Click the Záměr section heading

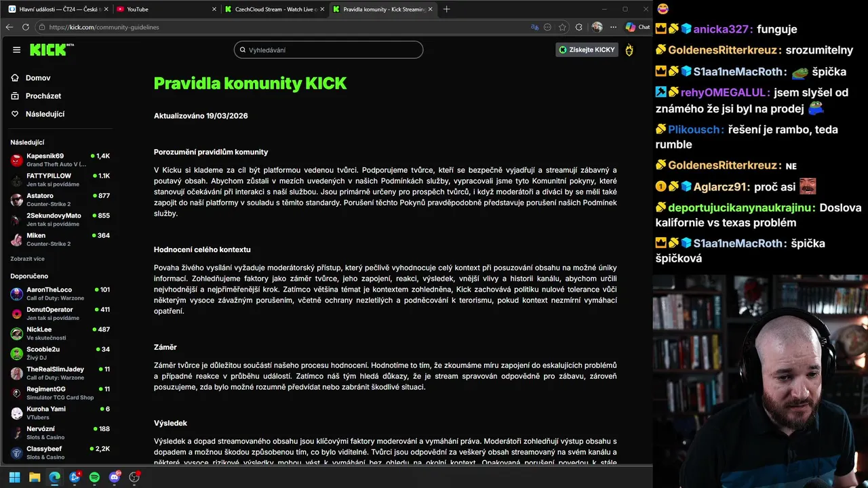click(165, 347)
